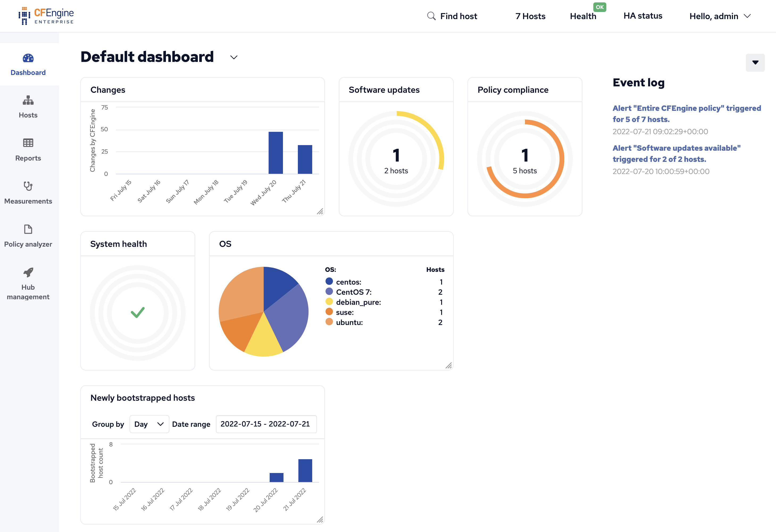Click the HA status menu item

pos(643,16)
